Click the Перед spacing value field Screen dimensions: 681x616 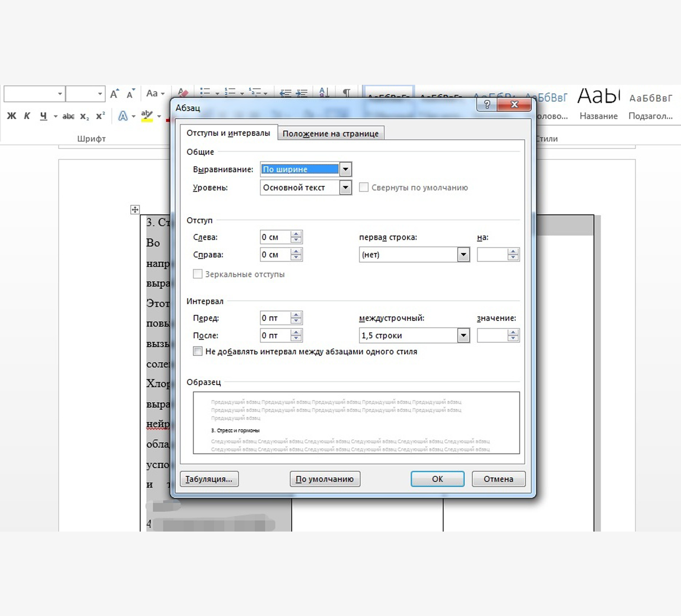tap(275, 318)
